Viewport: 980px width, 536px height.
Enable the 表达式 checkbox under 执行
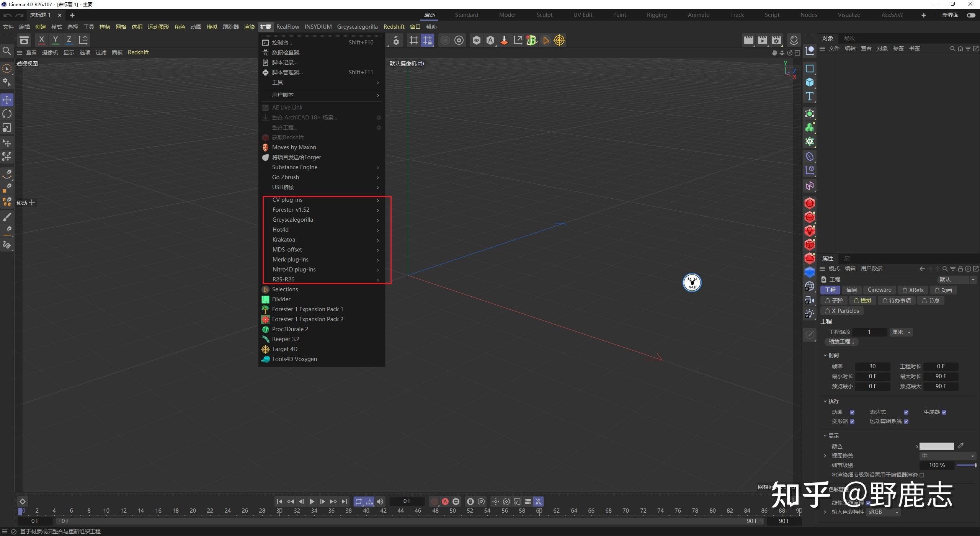(906, 412)
